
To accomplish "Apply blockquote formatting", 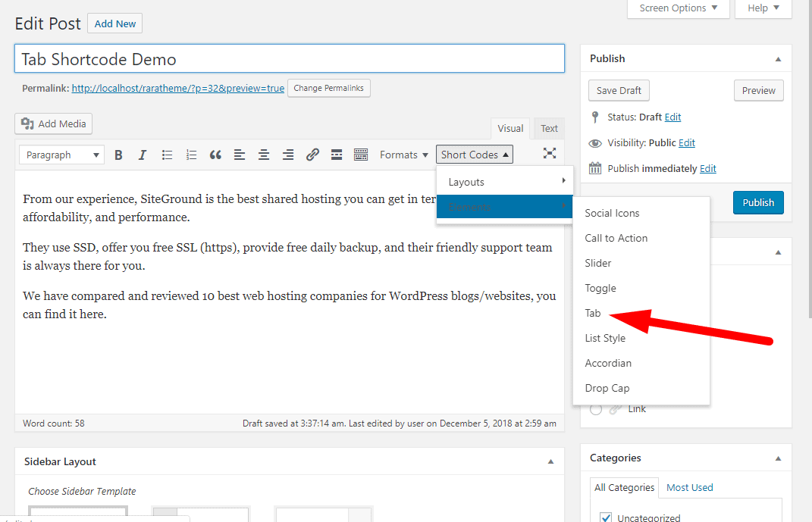I will (x=215, y=155).
